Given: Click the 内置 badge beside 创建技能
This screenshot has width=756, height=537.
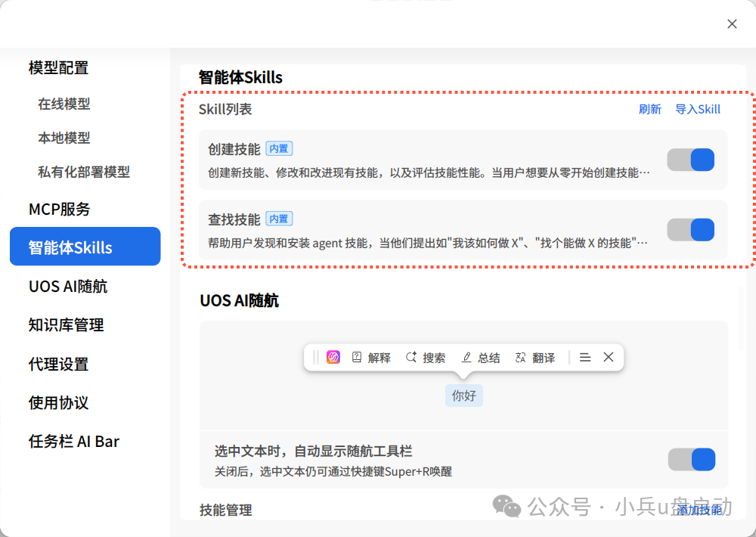Looking at the screenshot, I should pyautogui.click(x=279, y=148).
